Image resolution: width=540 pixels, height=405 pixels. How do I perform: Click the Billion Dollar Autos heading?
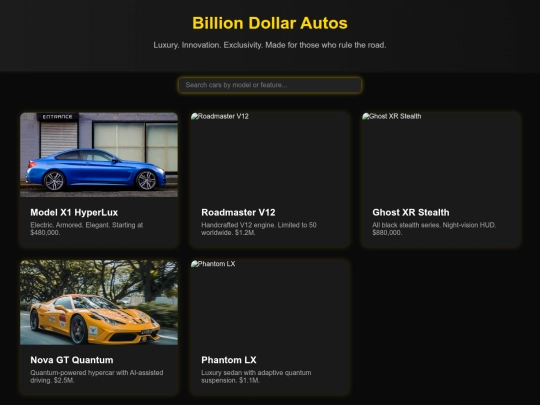pyautogui.click(x=270, y=23)
